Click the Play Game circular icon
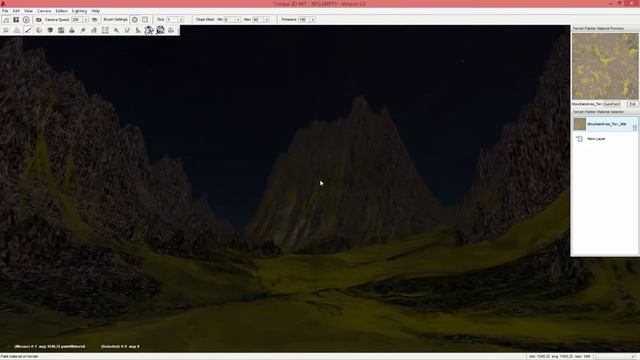The width and height of the screenshot is (640, 360). point(26,20)
